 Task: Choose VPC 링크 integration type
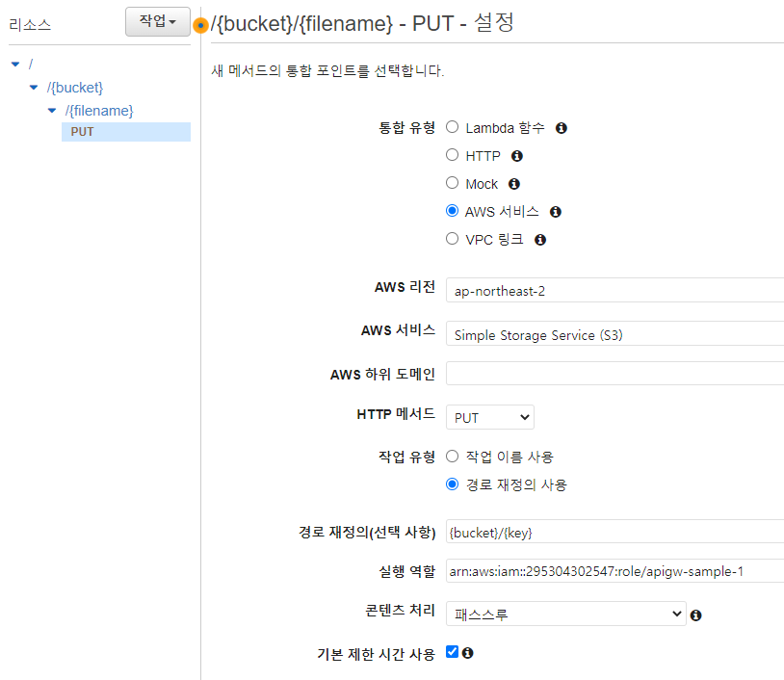(452, 239)
